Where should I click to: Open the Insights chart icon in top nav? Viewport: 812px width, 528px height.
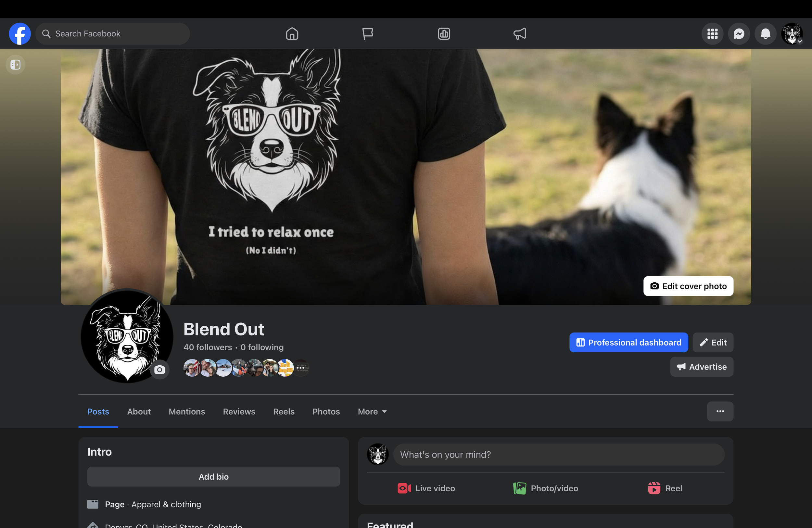[444, 34]
